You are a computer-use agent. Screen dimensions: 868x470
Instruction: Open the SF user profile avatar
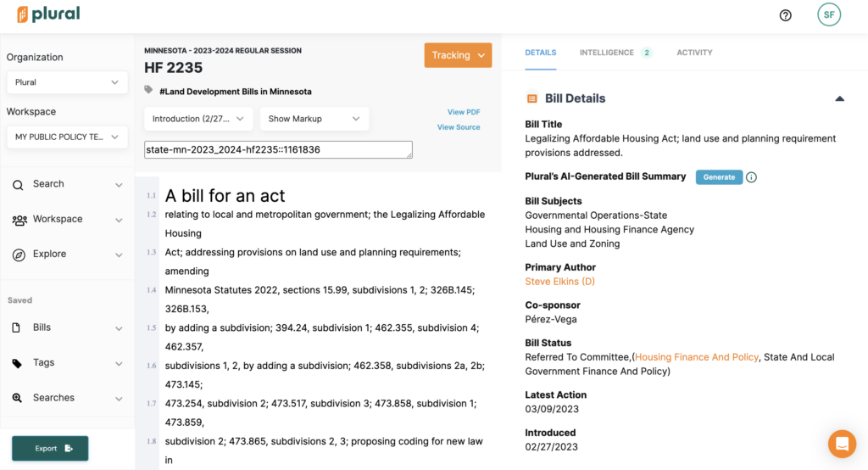tap(828, 14)
